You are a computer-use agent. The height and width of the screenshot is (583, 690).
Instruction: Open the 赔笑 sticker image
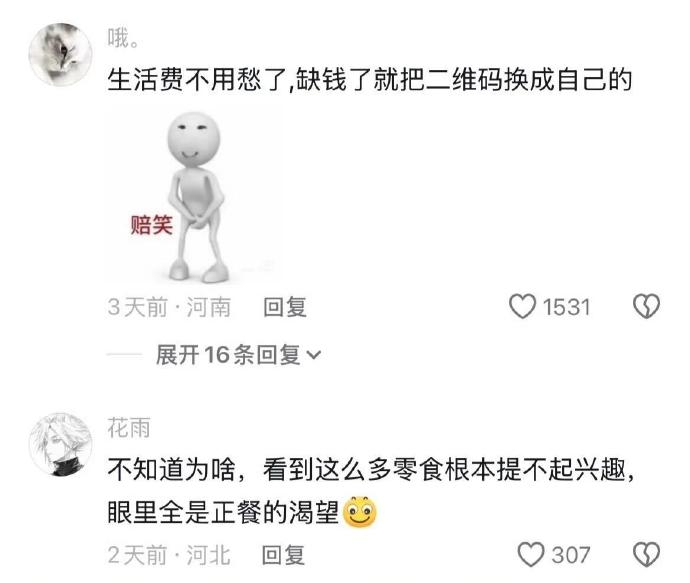click(x=194, y=197)
